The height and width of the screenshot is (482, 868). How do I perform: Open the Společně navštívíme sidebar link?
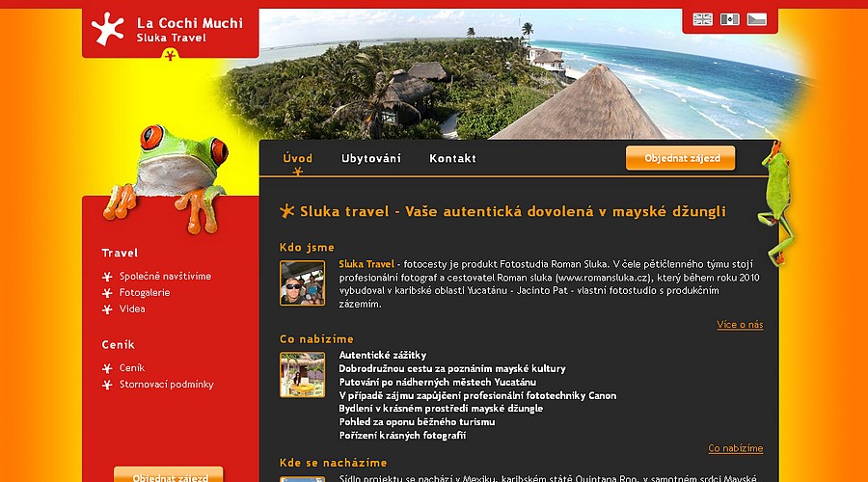pos(166,276)
